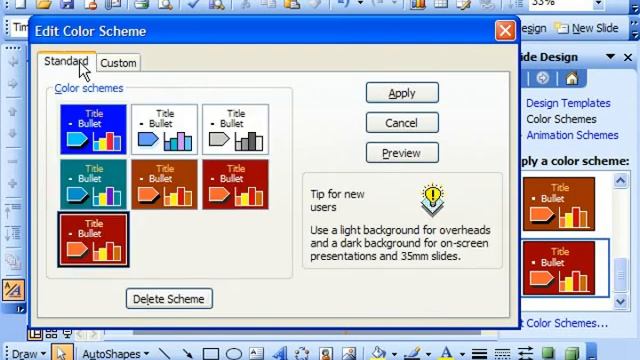Click the Font Color letter A icon
The image size is (640, 360).
(446, 353)
